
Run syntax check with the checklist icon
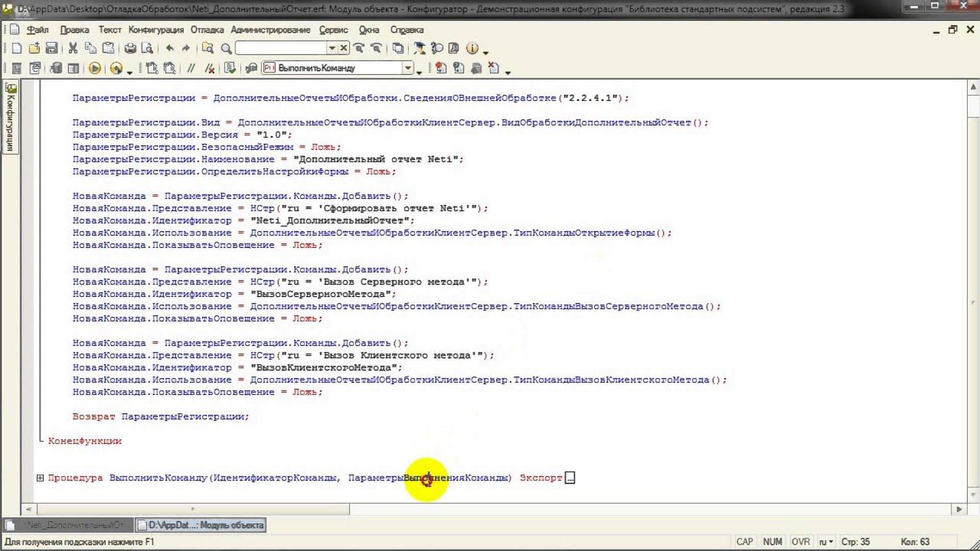[230, 68]
